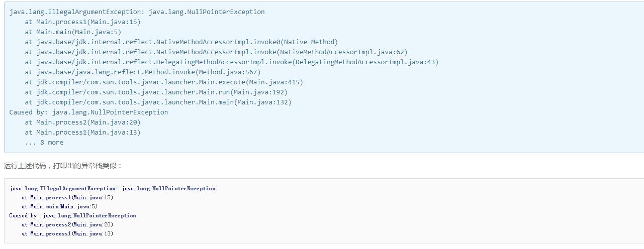Click the IllegalArgumentException line in the top code block

coord(137,12)
